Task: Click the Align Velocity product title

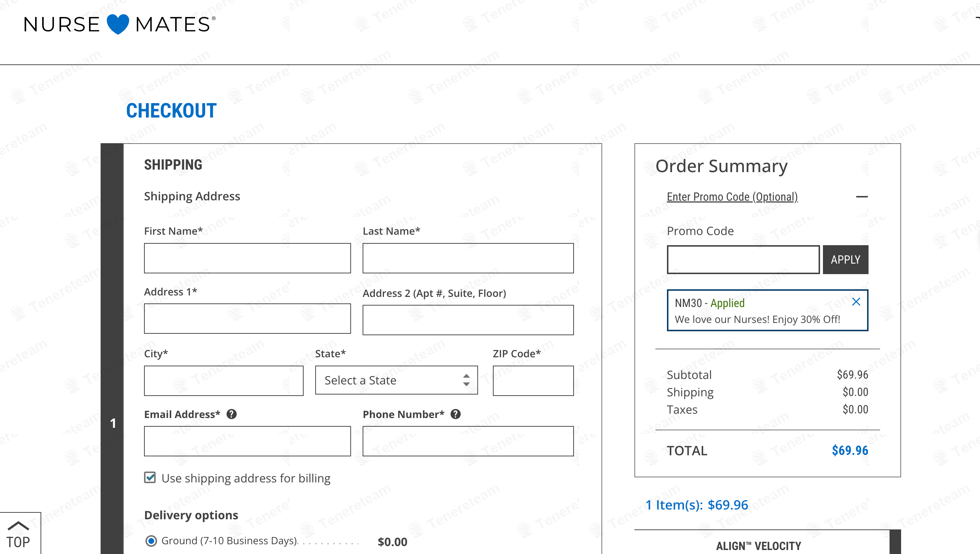Action: (x=758, y=546)
